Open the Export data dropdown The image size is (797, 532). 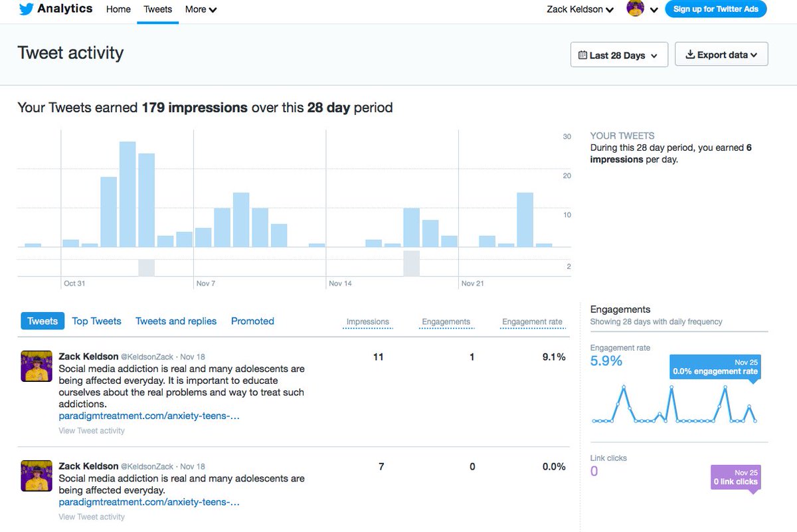pyautogui.click(x=721, y=54)
